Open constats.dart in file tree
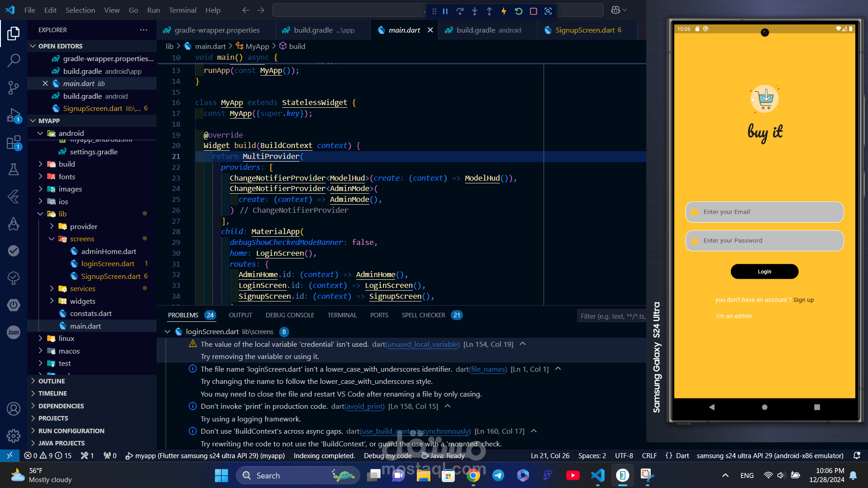The image size is (868, 488). 91,313
